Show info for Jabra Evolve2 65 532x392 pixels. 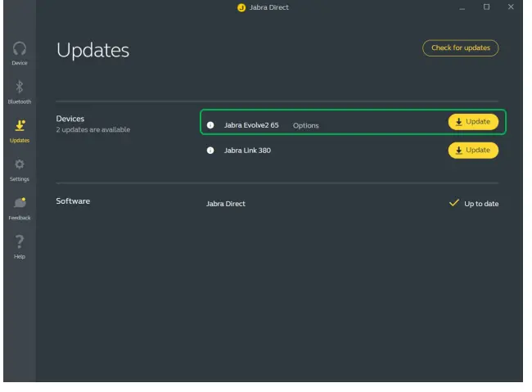[x=210, y=125]
